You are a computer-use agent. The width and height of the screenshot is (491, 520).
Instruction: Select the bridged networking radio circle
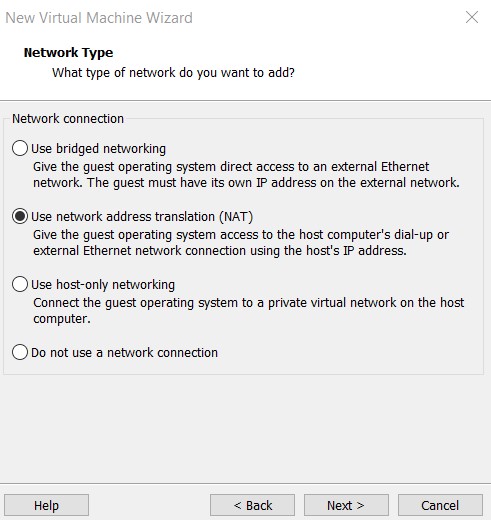(20, 148)
